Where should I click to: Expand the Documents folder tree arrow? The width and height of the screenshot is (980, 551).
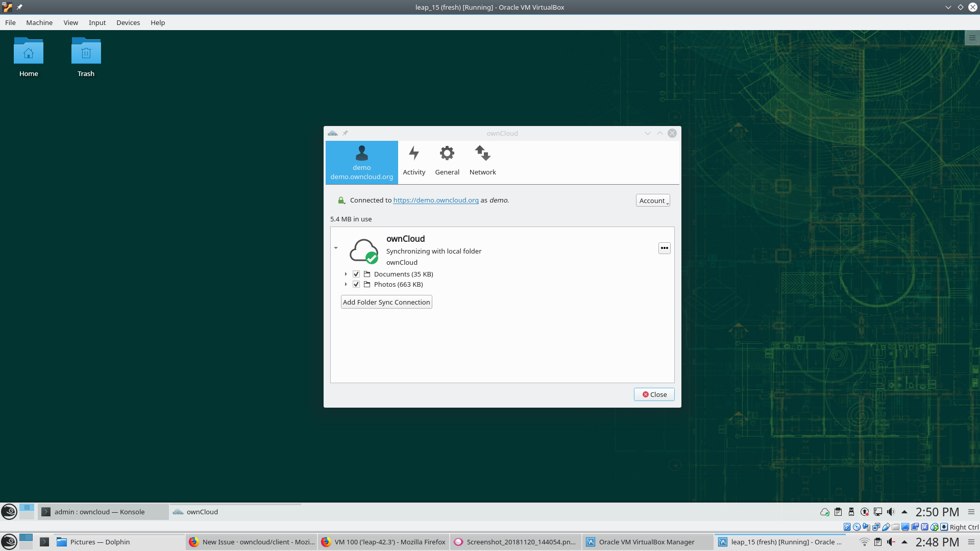346,274
